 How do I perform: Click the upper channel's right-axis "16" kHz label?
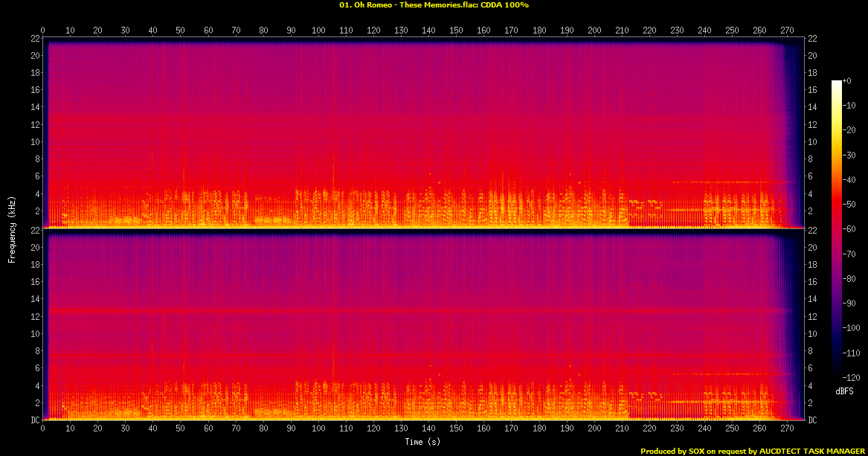[x=812, y=90]
